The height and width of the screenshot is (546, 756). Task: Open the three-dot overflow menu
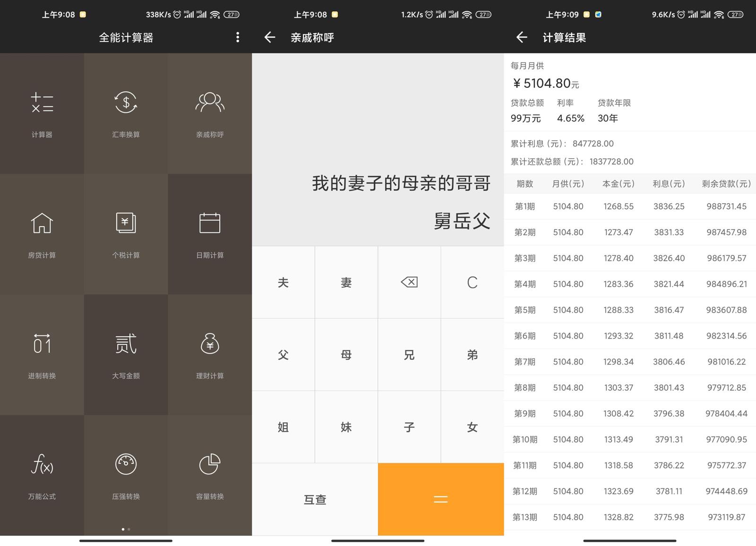click(x=238, y=37)
